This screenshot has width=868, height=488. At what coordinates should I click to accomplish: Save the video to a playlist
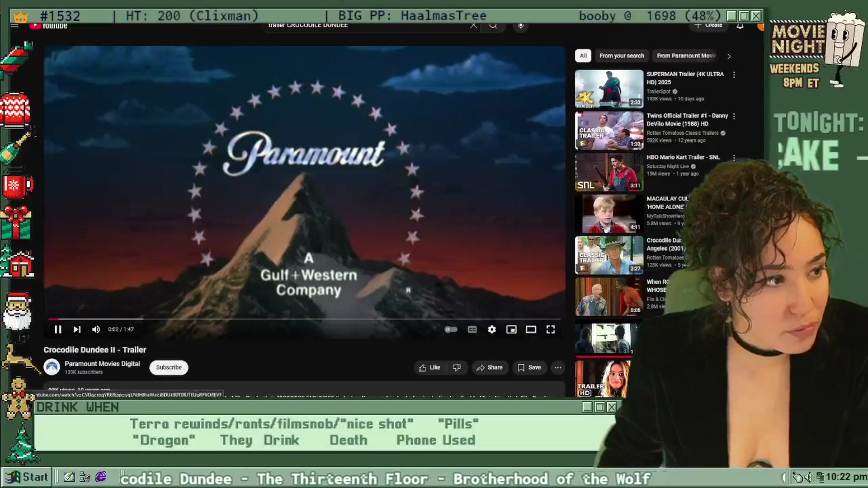tap(529, 367)
